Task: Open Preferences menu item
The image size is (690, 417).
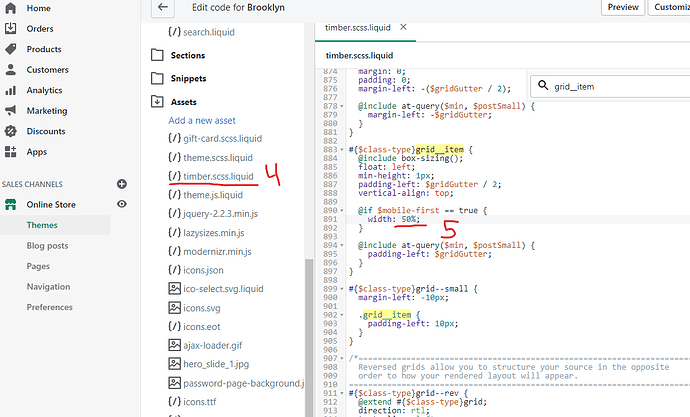Action: (x=50, y=307)
